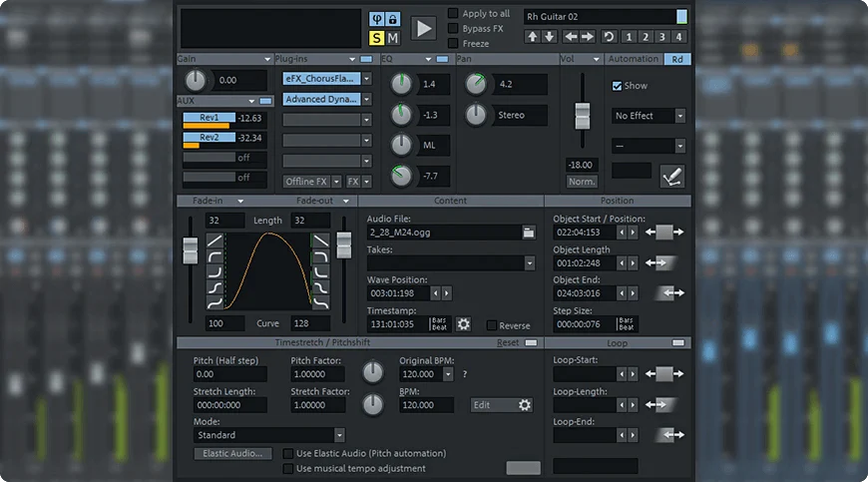Click the undo arrow icon beside snapshot 1
868x482 pixels.
[610, 37]
